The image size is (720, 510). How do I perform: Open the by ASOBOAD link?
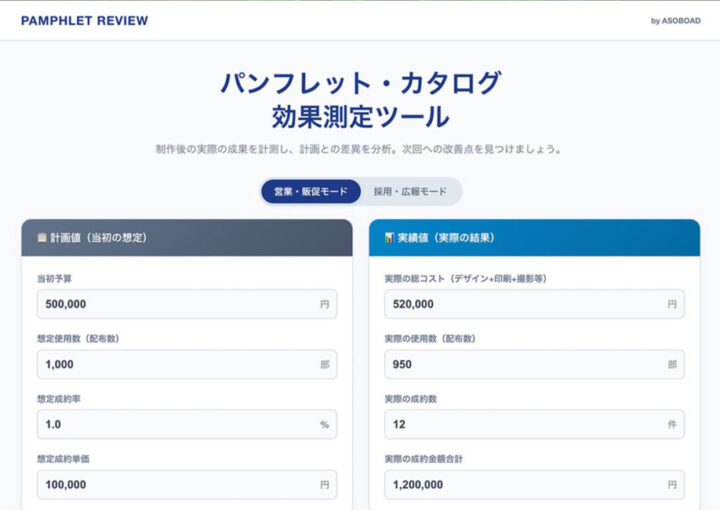(675, 21)
